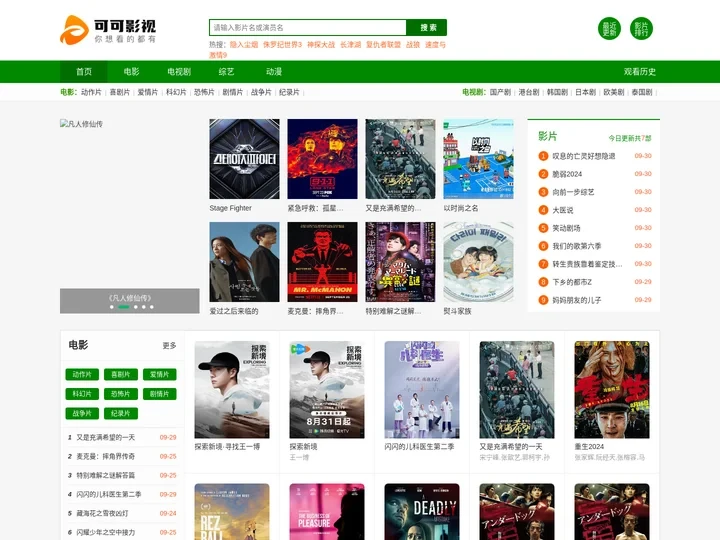Viewport: 720px width, 540px height.
Task: Open the 贸斗家族 poster thumbnail
Action: (x=478, y=262)
